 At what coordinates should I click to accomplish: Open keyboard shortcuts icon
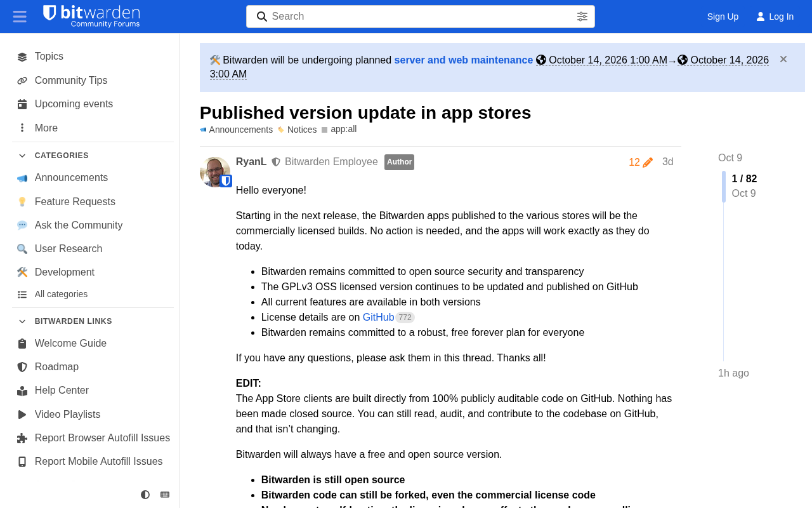coord(165,495)
